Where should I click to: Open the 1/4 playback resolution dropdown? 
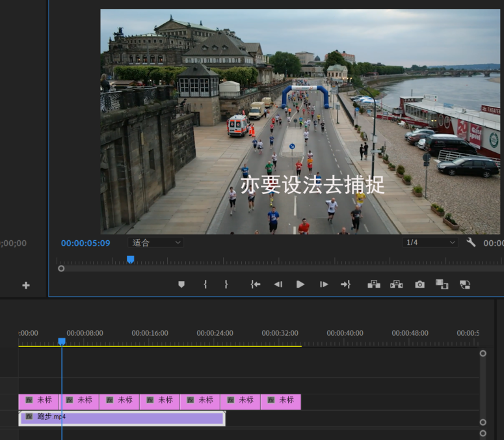[431, 242]
